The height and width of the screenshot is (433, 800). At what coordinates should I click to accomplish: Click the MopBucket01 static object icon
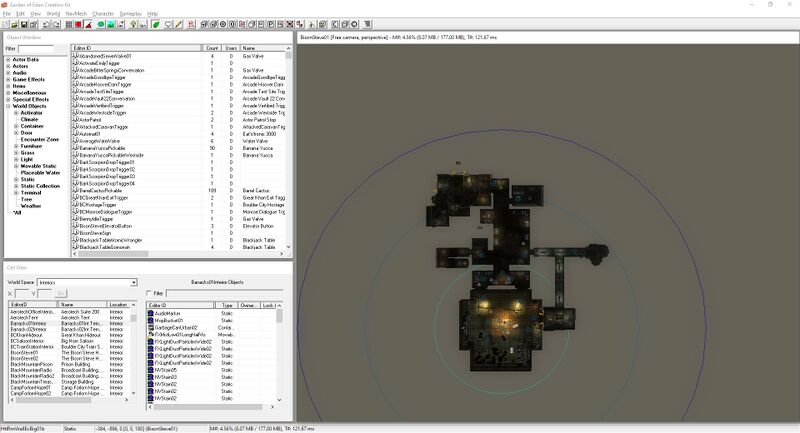[x=151, y=319]
